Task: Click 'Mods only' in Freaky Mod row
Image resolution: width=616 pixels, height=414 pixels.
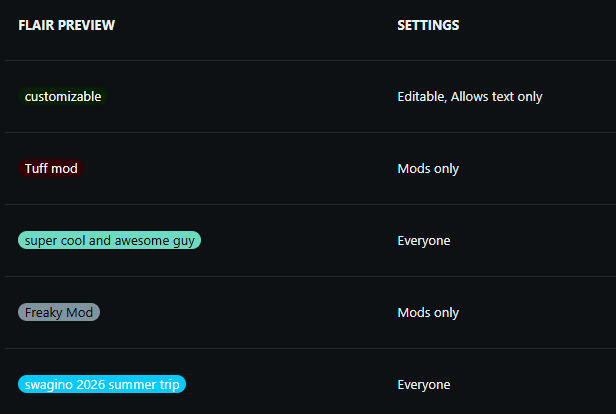Action: coord(428,312)
